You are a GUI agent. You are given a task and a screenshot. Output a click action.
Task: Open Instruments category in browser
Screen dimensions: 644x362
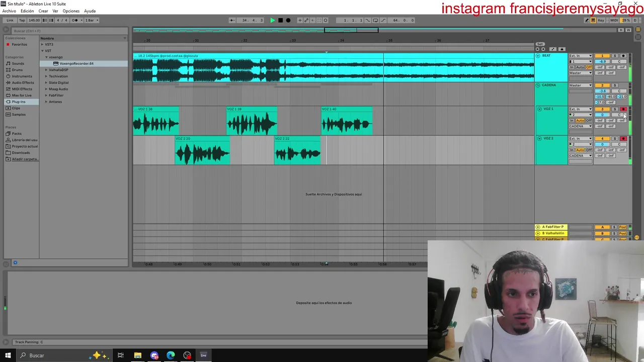(22, 76)
